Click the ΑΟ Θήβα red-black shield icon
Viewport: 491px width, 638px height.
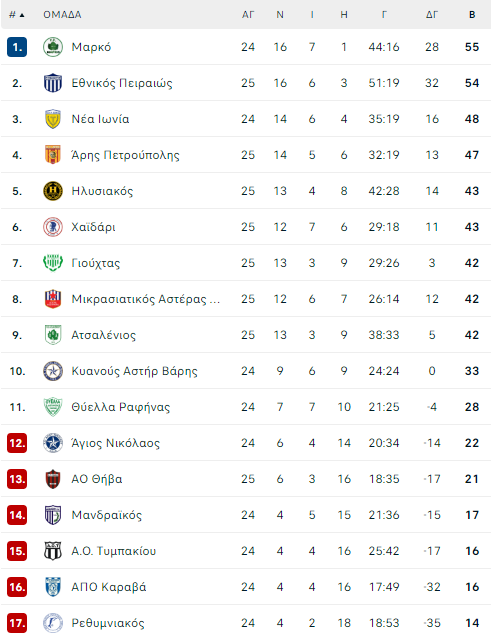click(x=53, y=479)
